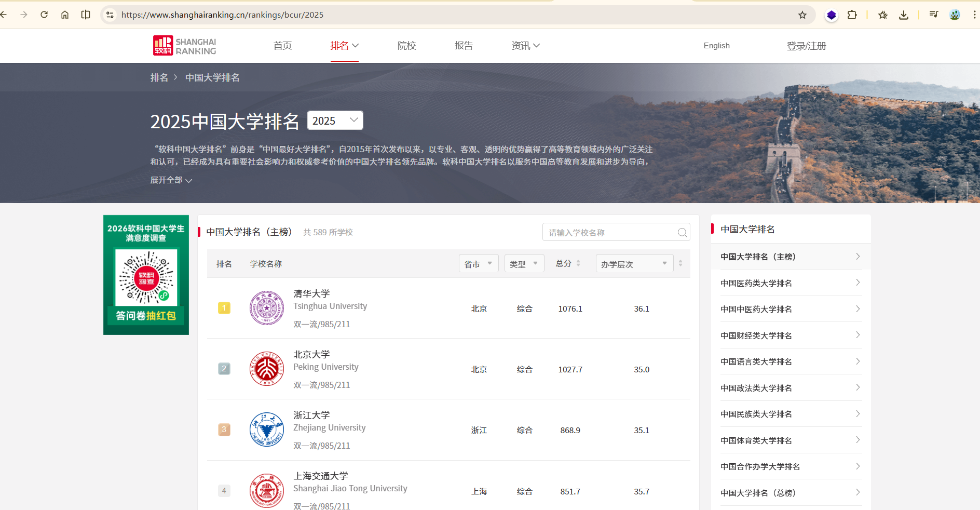Viewport: 980px width, 510px height.
Task: Bookmark this page with the star icon
Action: pyautogui.click(x=802, y=15)
